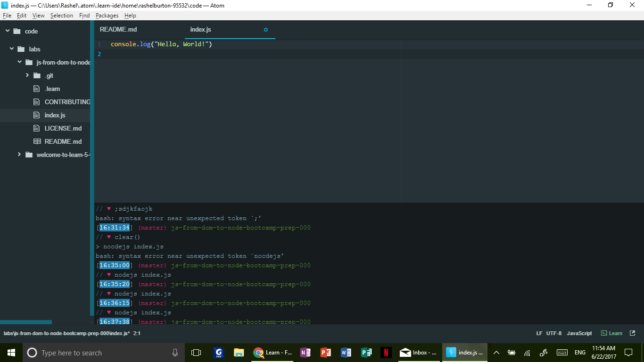This screenshot has height=362, width=644.
Task: Click the .git folder icon
Action: coord(36,75)
